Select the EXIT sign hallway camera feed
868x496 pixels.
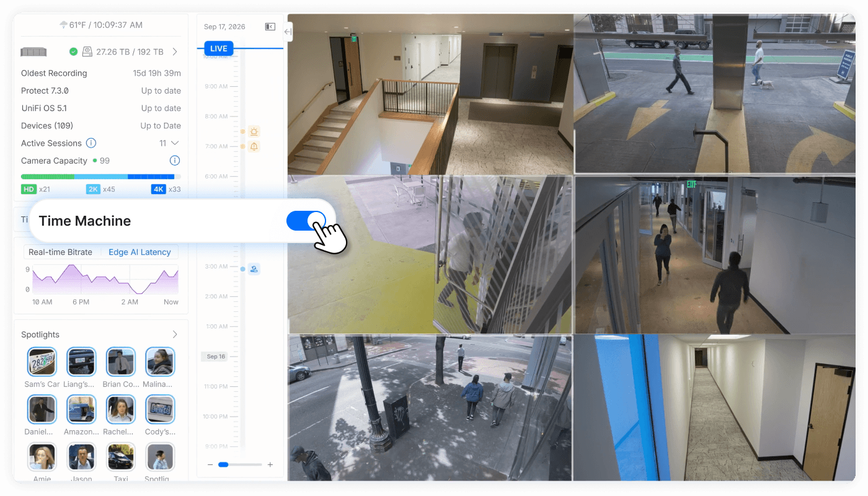pyautogui.click(x=715, y=255)
